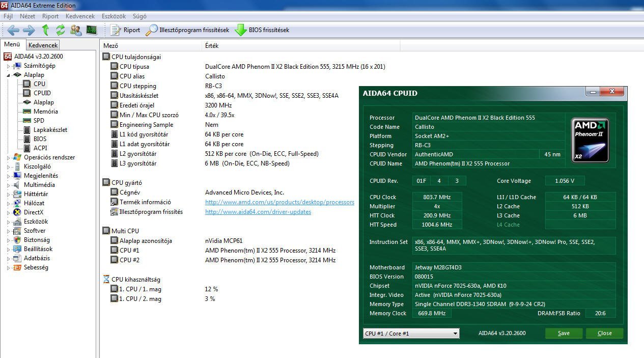Click the Hálózat network icon
644x358 pixels.
coord(17,203)
